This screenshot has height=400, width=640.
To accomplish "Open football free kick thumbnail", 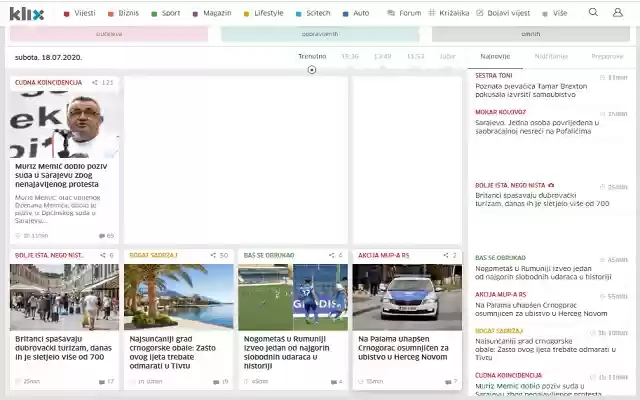I will tap(293, 297).
